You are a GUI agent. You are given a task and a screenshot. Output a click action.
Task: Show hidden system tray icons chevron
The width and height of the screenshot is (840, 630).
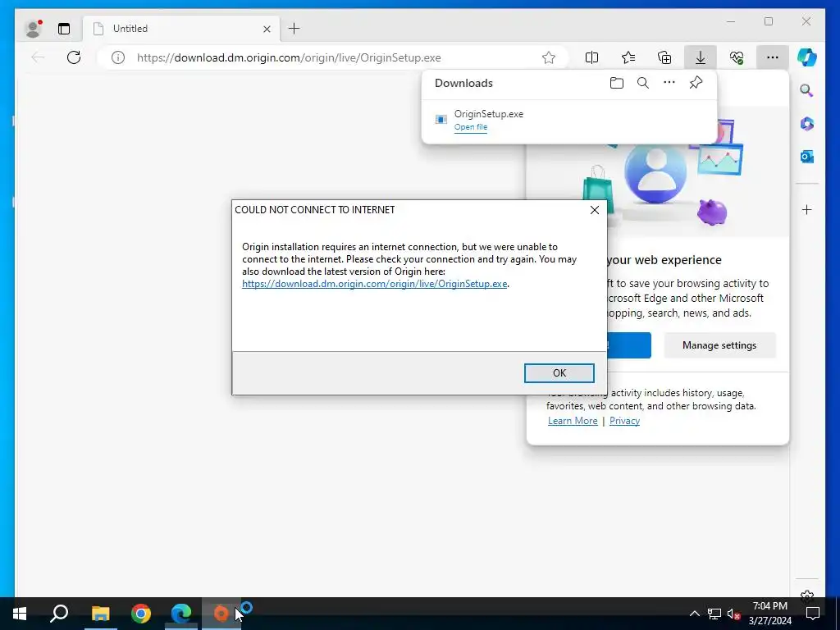[694, 614]
